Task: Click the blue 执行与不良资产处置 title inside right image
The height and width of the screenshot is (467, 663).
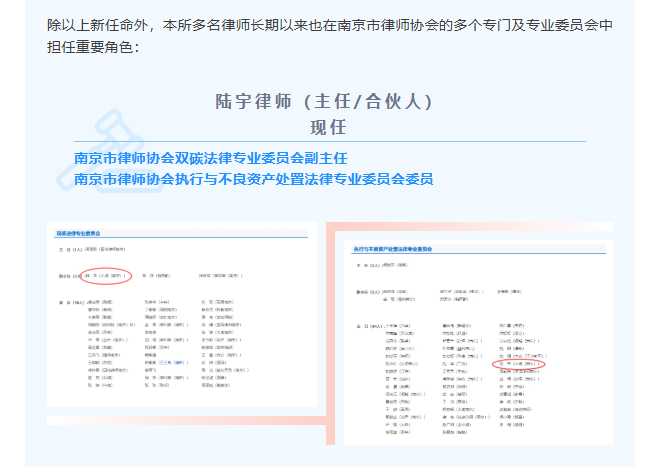Action: coord(394,248)
